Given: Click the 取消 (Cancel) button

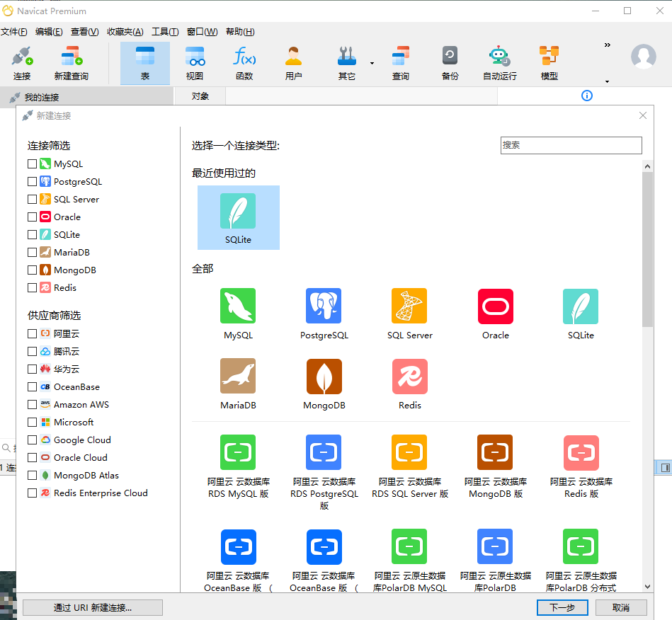Looking at the screenshot, I should (621, 607).
